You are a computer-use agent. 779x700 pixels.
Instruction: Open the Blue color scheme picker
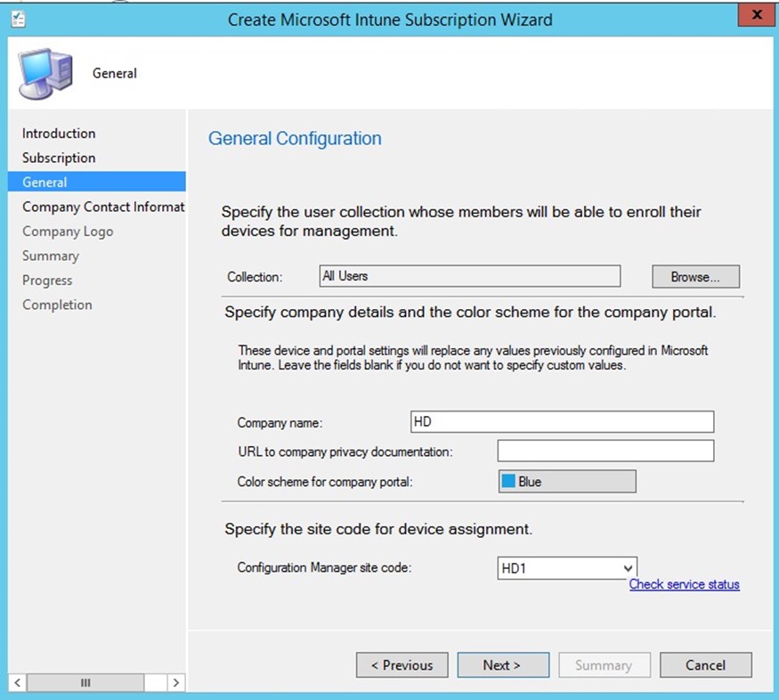coord(567,482)
